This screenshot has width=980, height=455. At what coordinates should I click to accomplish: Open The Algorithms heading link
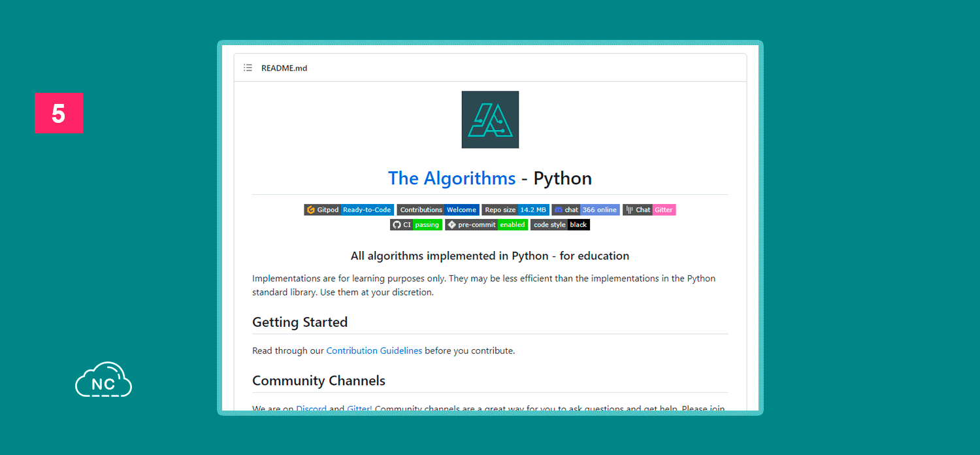[451, 178]
